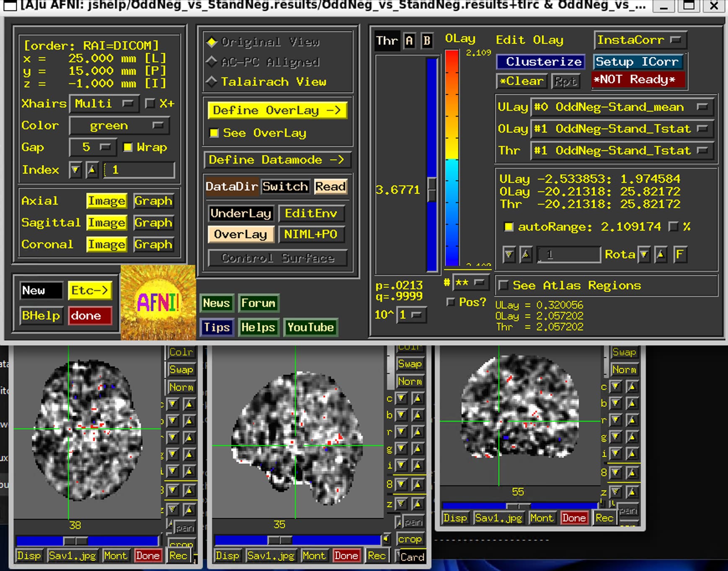Toggle the Pos? checkbox
The image size is (728, 571).
click(451, 302)
